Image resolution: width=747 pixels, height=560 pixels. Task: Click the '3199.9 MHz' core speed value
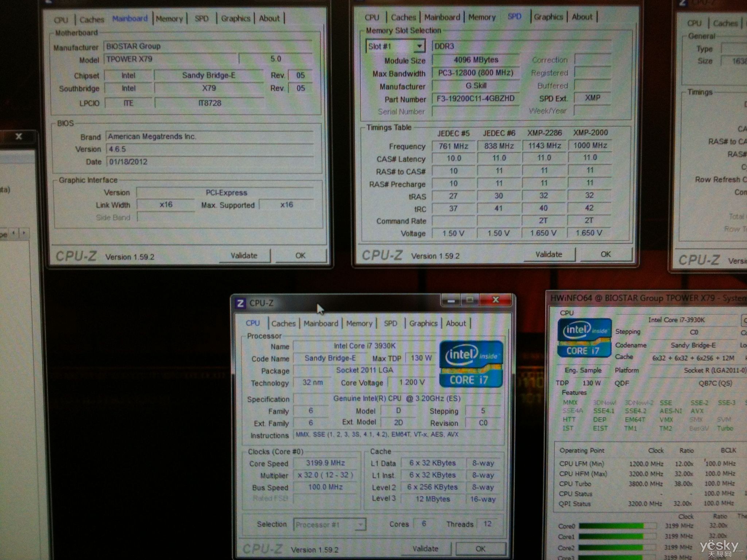coord(325,463)
